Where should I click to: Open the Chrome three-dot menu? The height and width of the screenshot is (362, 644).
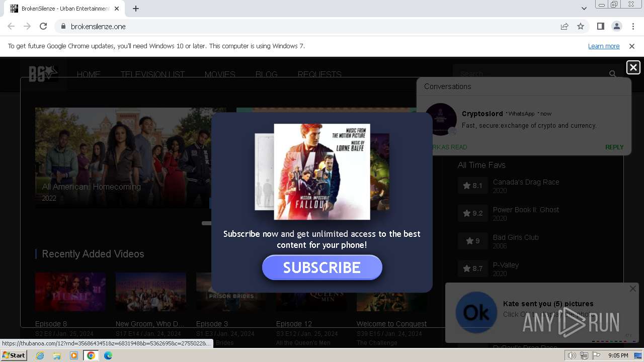(632, 26)
